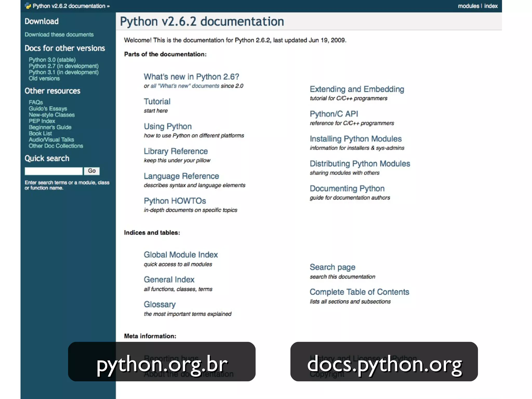The image size is (532, 399).
Task: Open Distributing Python Modules
Action: coord(360,164)
